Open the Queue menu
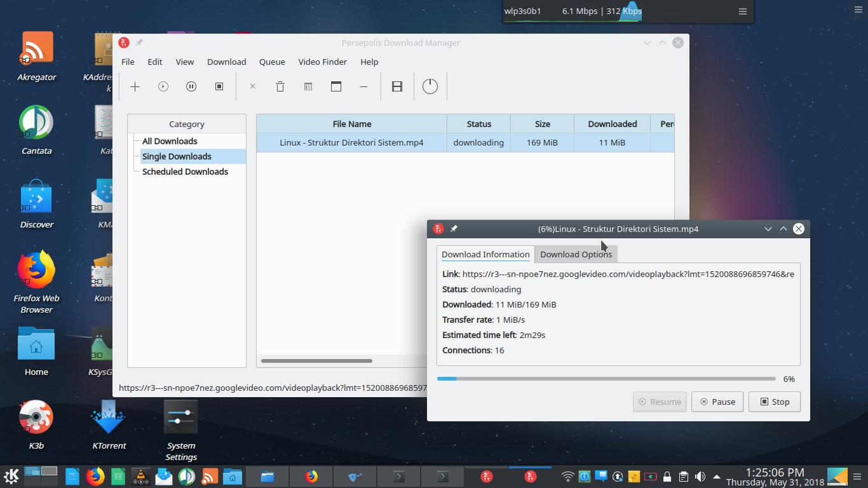Viewport: 868px width, 488px height. pos(272,62)
